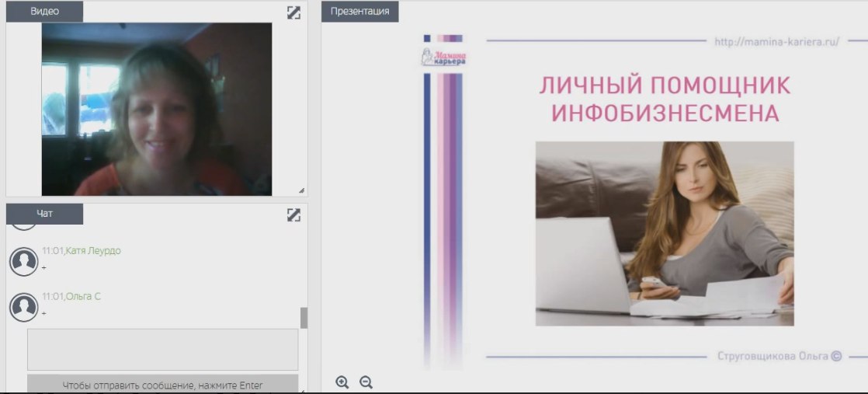
Task: Click the Мамина карьера logo on slide
Action: coord(443,58)
